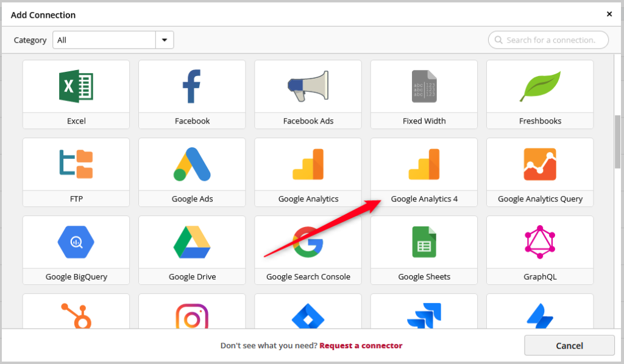Select the Excel connector icon
The height and width of the screenshot is (364, 624).
[x=76, y=86]
